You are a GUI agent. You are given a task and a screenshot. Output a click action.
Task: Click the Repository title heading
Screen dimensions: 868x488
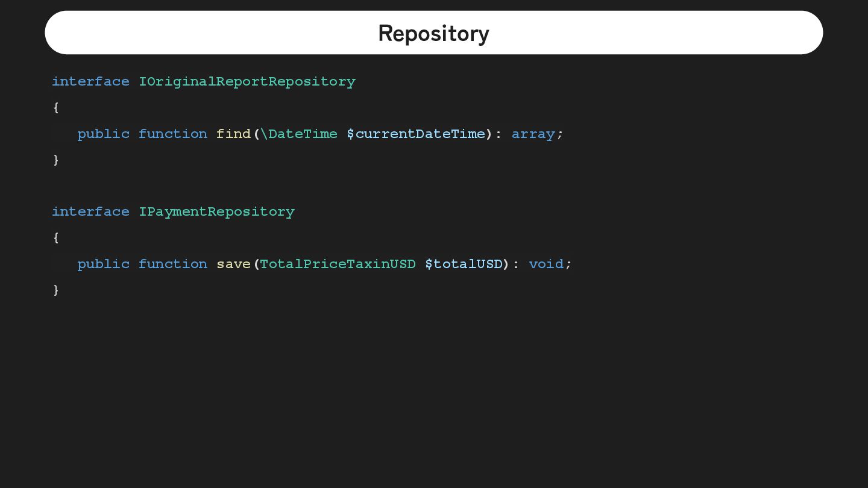pos(433,33)
